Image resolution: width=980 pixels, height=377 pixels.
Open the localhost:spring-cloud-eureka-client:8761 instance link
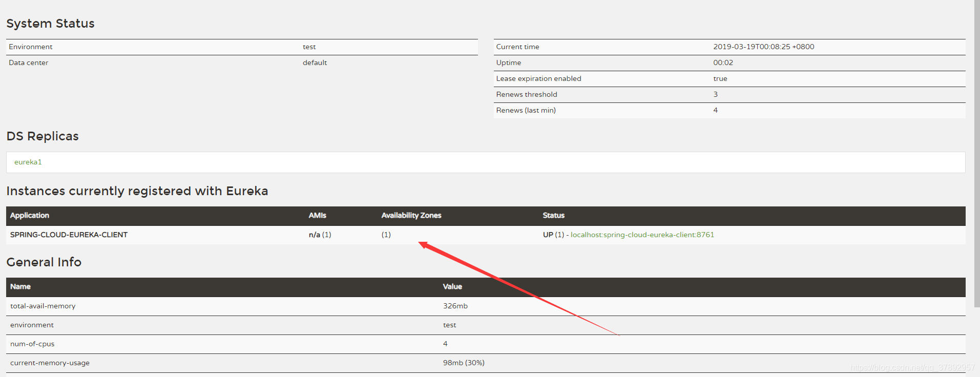[642, 235]
